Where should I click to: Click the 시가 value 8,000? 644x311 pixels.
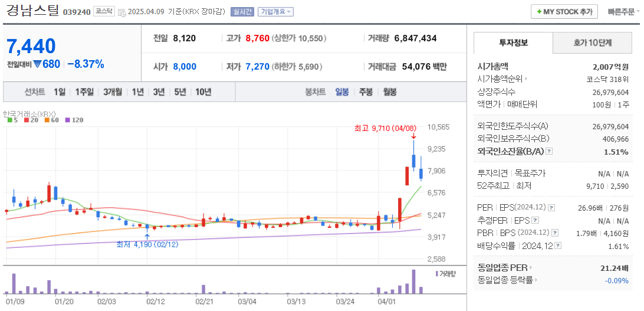(x=185, y=67)
